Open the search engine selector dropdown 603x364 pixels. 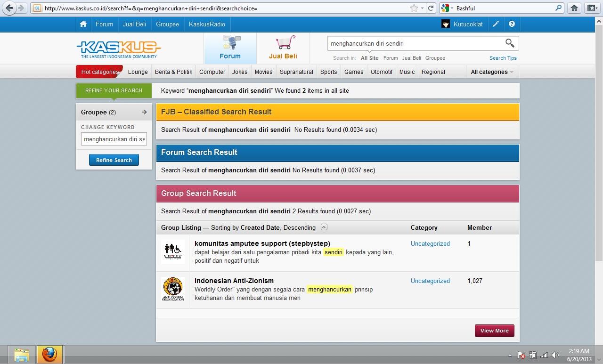[448, 8]
